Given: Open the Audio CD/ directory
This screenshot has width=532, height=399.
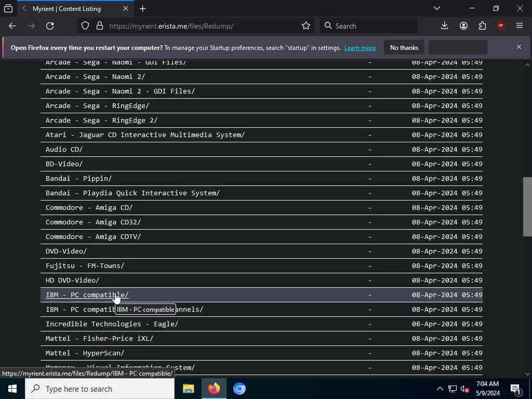Looking at the screenshot, I should pos(64,150).
